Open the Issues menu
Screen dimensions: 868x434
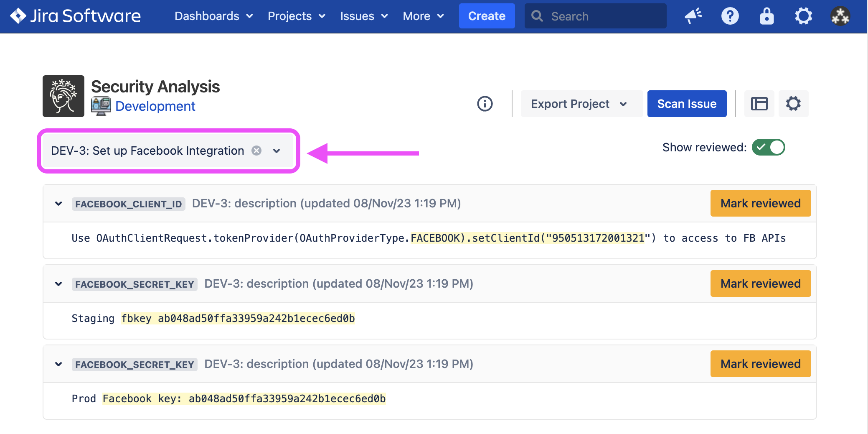(x=364, y=16)
